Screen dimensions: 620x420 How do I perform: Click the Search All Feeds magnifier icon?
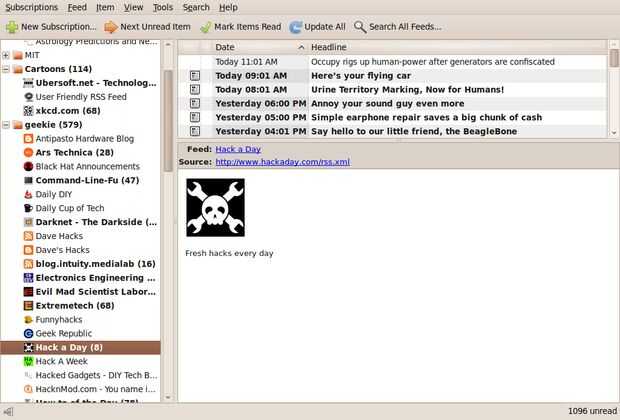coord(360,27)
